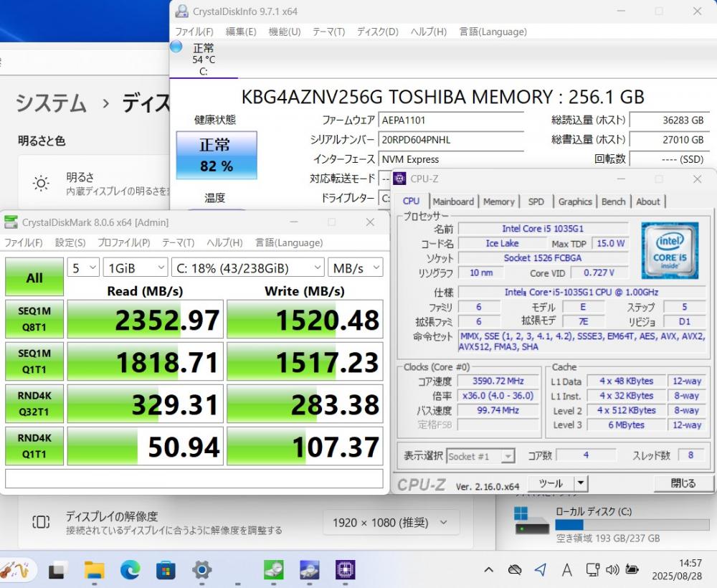This screenshot has height=588, width=717.
Task: Click the 明るさ brightness sun icon
Action: point(41,184)
